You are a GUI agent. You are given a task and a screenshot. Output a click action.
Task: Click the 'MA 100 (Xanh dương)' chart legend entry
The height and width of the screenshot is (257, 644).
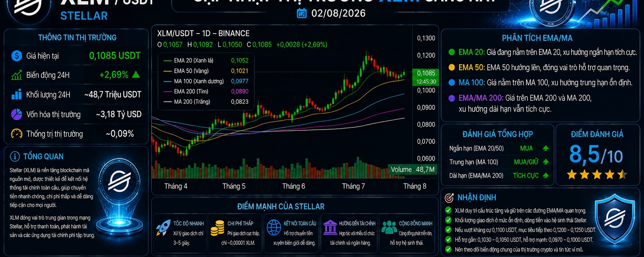click(x=206, y=81)
